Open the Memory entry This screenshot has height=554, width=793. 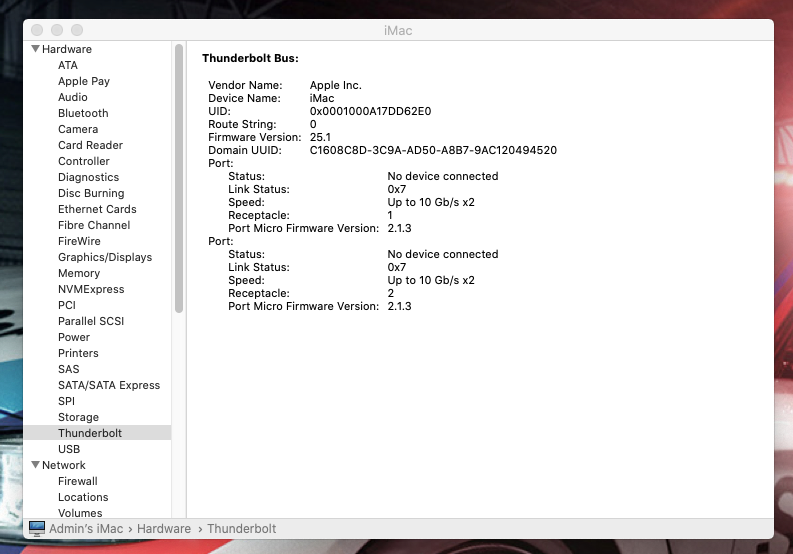(79, 273)
